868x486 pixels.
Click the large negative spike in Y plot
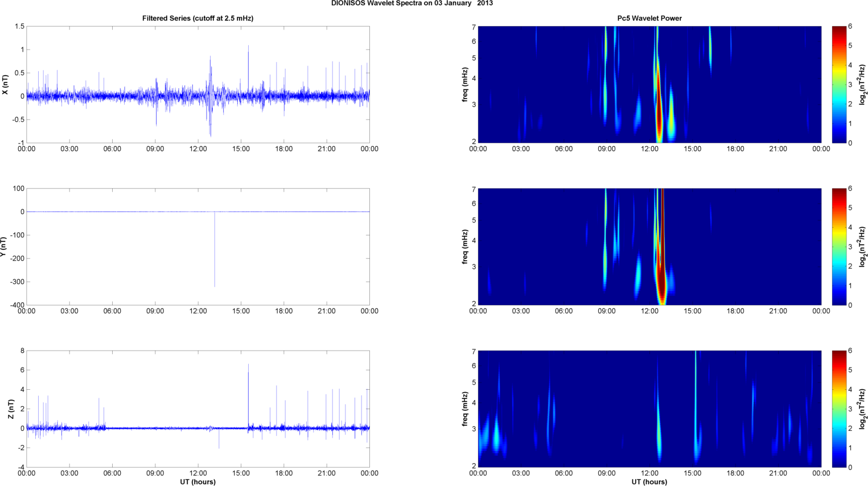coord(215,249)
